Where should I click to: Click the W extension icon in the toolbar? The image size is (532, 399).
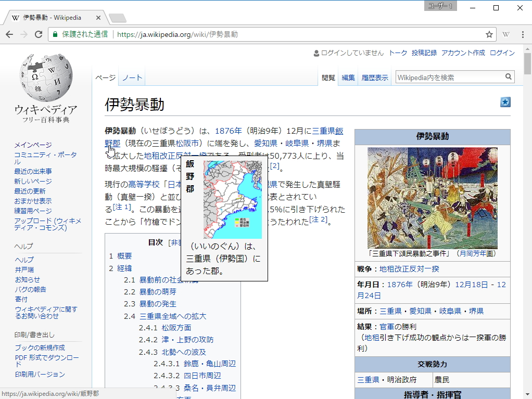click(506, 34)
